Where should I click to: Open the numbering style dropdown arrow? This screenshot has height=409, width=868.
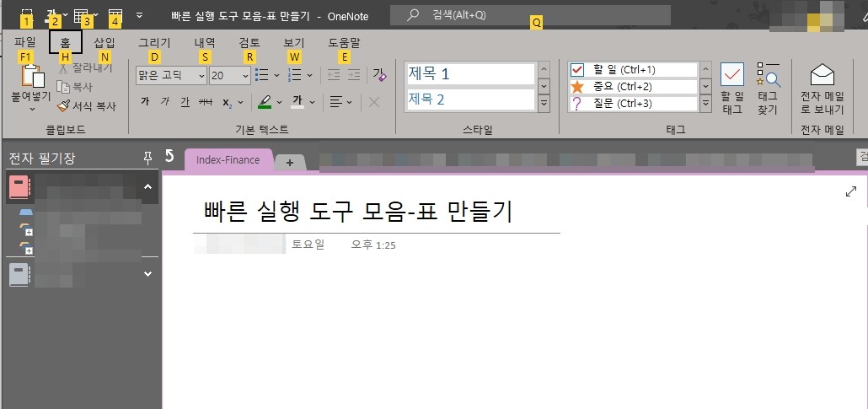pos(310,75)
